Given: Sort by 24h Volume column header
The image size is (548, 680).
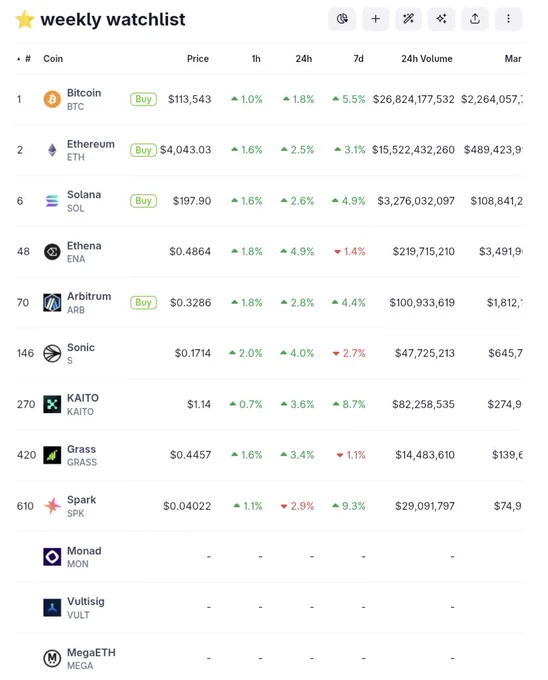Looking at the screenshot, I should tap(427, 59).
